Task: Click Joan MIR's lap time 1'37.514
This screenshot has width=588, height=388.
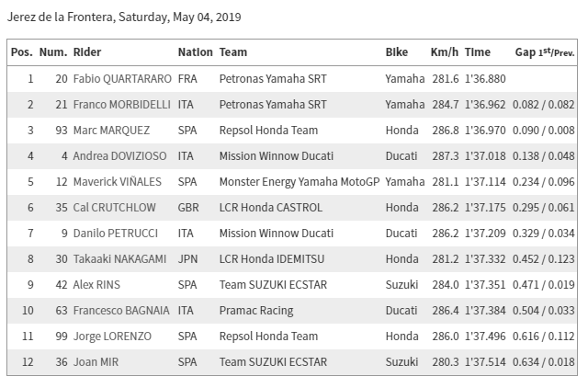Action: (x=484, y=362)
